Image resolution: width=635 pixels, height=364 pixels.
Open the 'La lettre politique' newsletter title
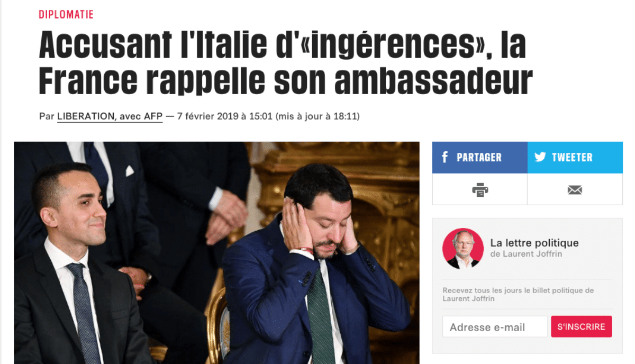pos(534,243)
